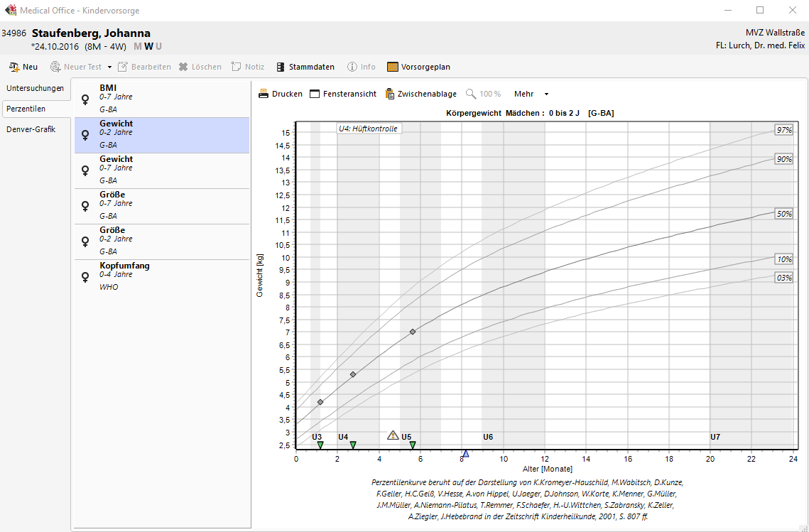Screen dimensions: 809x532
Task: Click the warning triangle near U5
Action: coord(393,435)
